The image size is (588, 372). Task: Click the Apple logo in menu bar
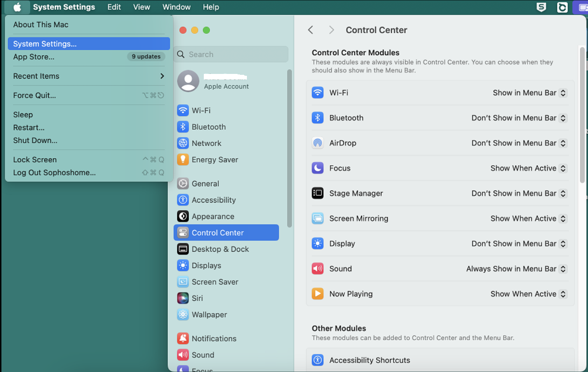click(17, 7)
